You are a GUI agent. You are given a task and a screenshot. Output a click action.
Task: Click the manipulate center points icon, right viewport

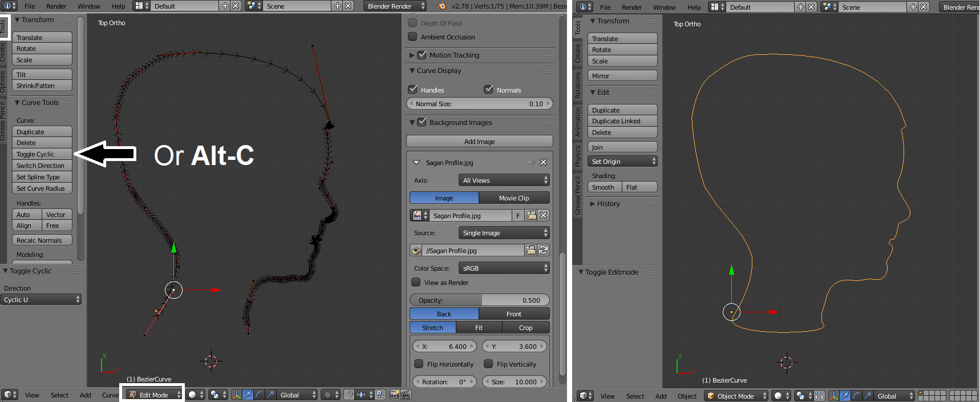tap(819, 396)
